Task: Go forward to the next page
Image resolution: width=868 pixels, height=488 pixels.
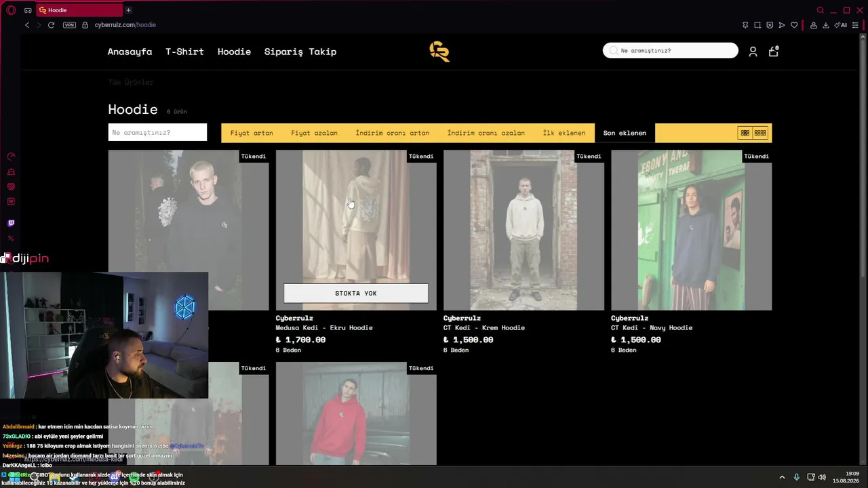Action: [39, 25]
